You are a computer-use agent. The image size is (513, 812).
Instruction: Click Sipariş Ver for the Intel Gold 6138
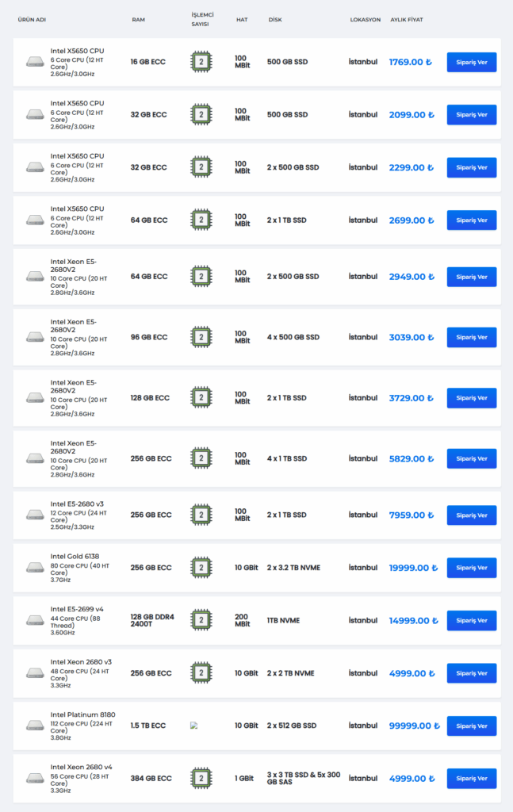tap(471, 568)
